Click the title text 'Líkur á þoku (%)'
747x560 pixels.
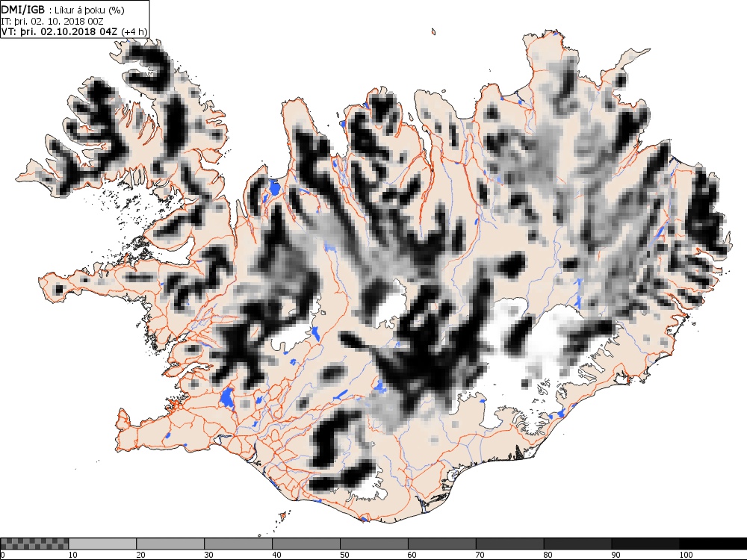pyautogui.click(x=90, y=10)
